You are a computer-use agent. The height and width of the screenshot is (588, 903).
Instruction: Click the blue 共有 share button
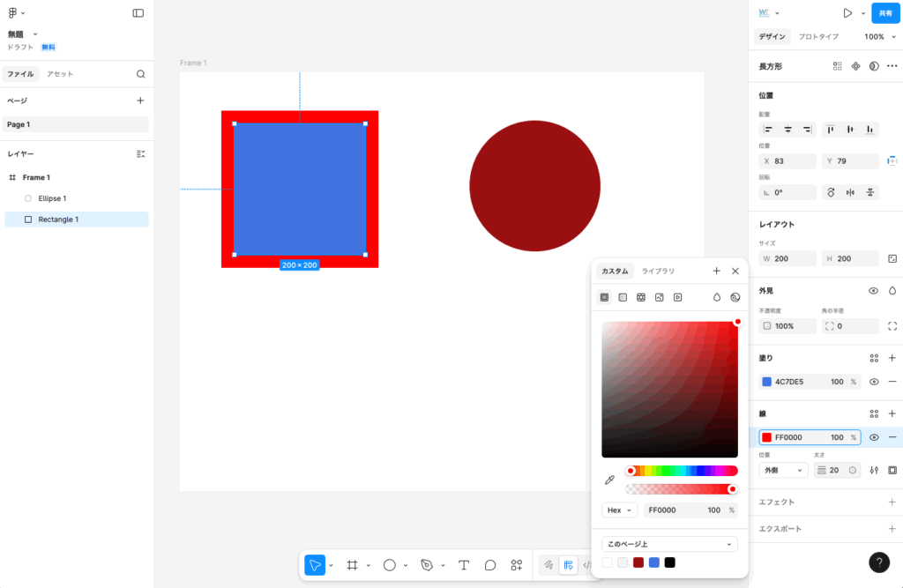885,13
